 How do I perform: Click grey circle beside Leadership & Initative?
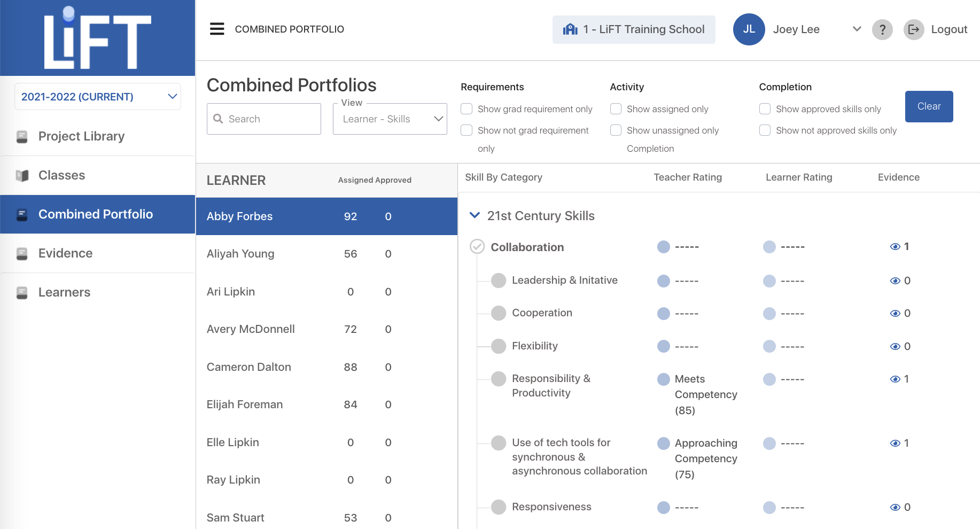pyautogui.click(x=499, y=281)
